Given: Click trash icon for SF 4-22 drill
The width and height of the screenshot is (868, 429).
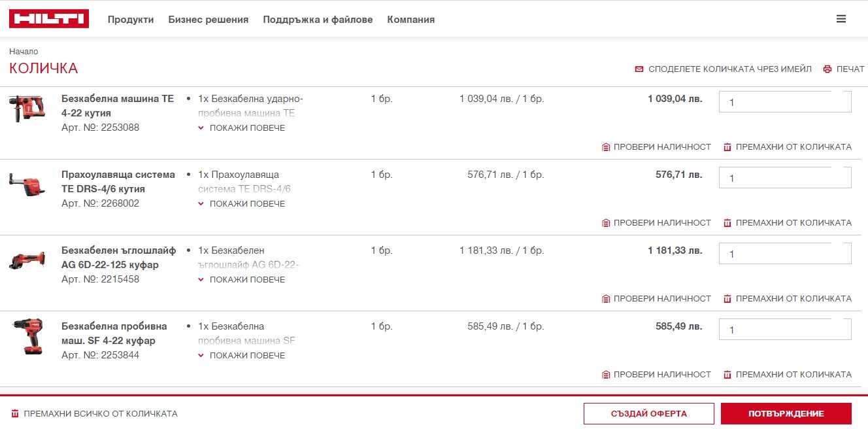Looking at the screenshot, I should coord(727,375).
